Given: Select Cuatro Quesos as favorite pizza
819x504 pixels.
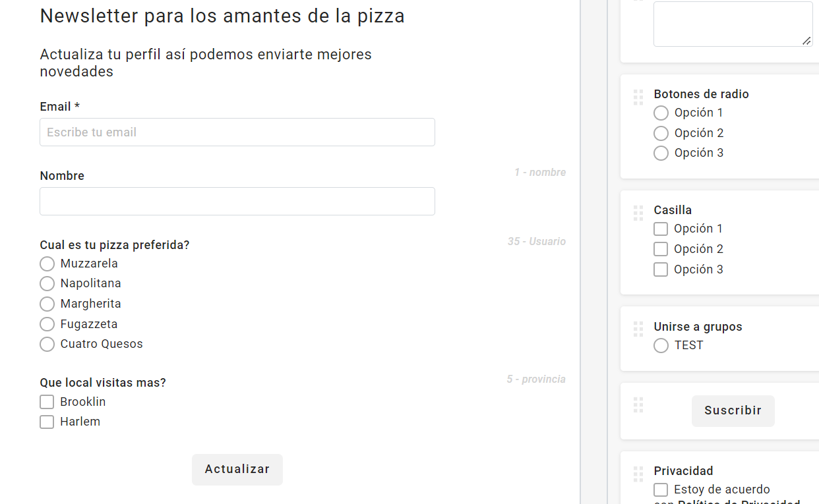Looking at the screenshot, I should [47, 345].
